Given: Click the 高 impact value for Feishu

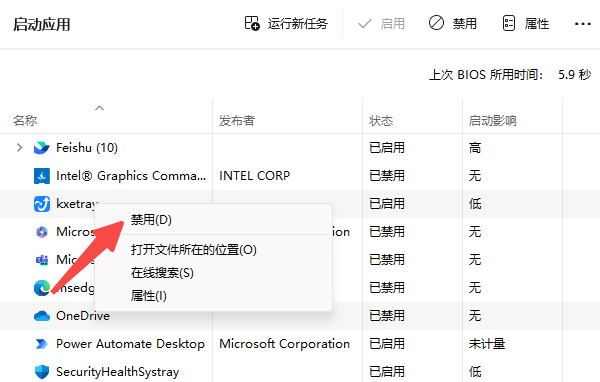Looking at the screenshot, I should click(x=475, y=148).
